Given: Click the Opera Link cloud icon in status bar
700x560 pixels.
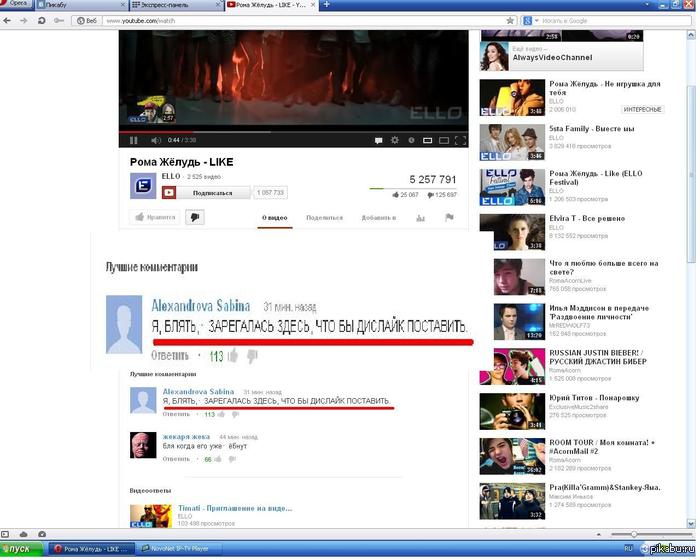Looking at the screenshot, I should tap(23, 534).
